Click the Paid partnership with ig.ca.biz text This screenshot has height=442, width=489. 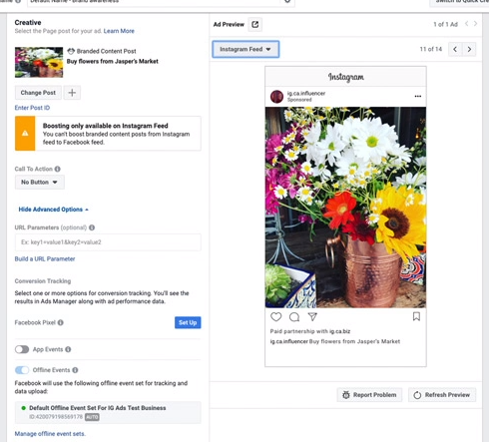pos(310,331)
